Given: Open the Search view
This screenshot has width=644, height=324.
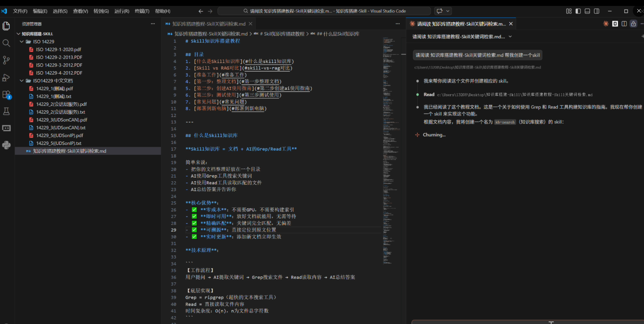Looking at the screenshot, I should (6, 43).
